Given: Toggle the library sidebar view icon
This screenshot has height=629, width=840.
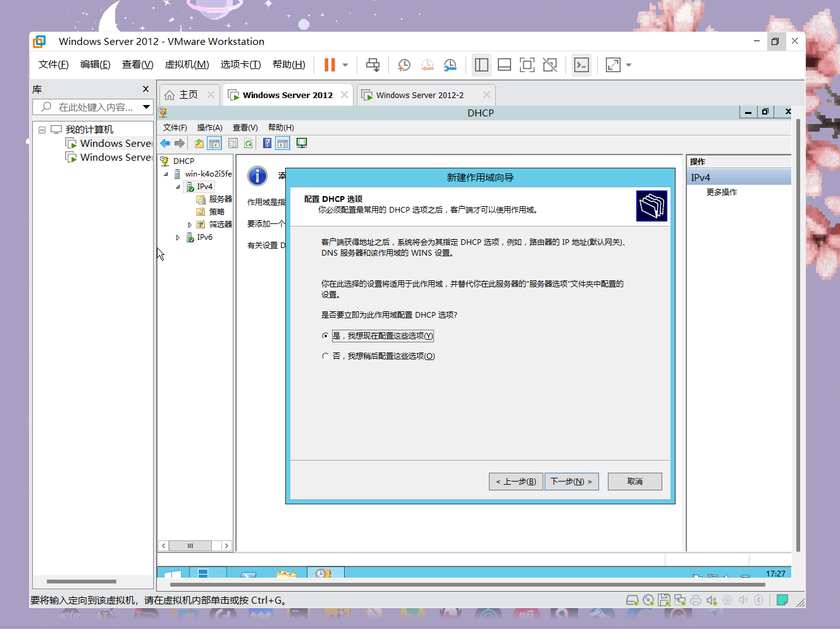Looking at the screenshot, I should tap(481, 65).
